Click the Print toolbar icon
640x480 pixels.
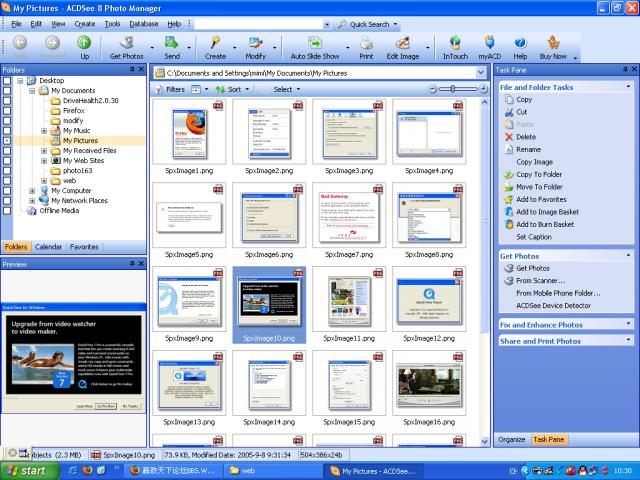(366, 42)
